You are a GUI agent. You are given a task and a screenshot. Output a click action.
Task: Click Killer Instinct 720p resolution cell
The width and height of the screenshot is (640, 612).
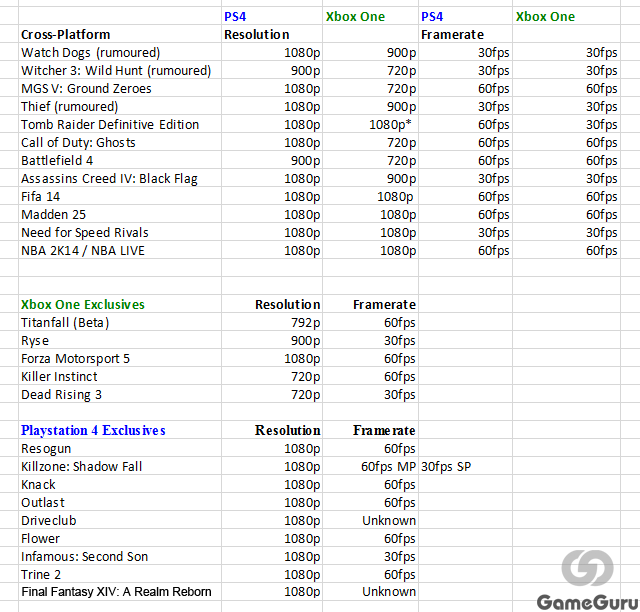pyautogui.click(x=272, y=376)
